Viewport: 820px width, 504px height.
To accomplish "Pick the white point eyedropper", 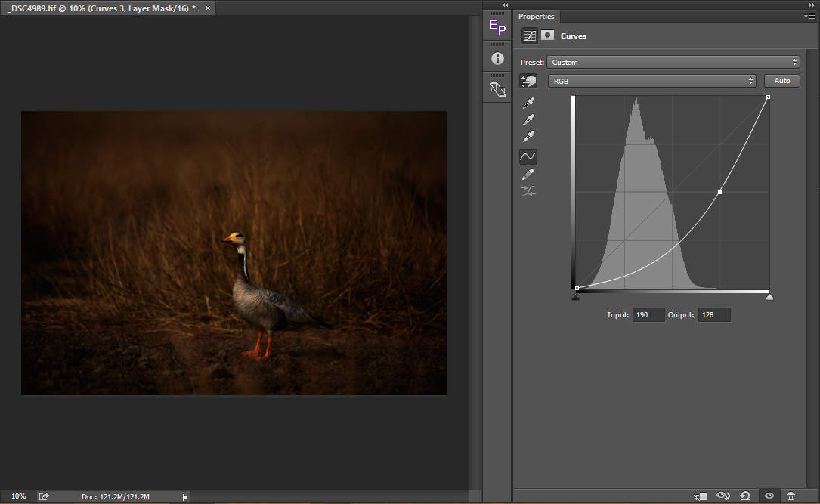I will pyautogui.click(x=529, y=138).
